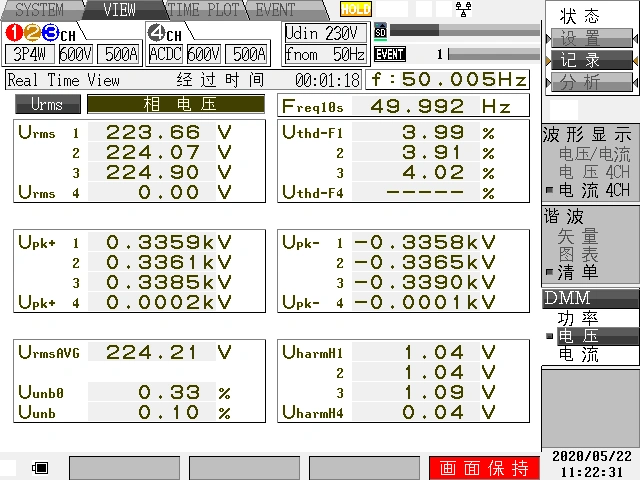Open the 相电压 phase voltage selector
The height and width of the screenshot is (480, 640).
click(175, 104)
